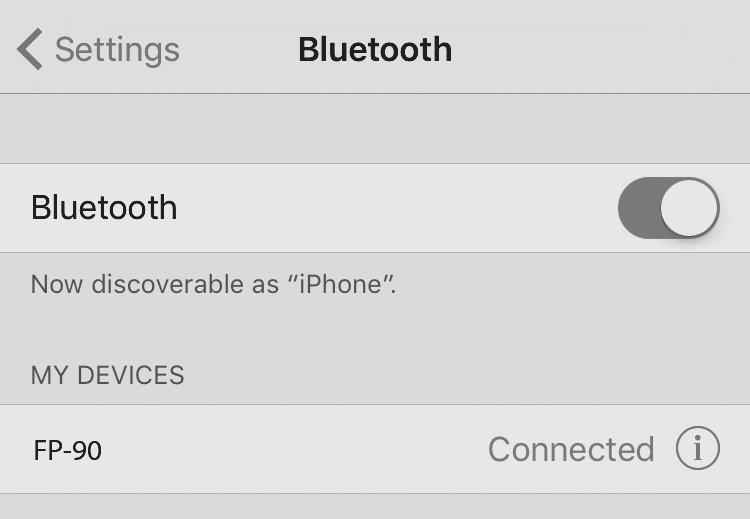Click the gray area below the FP-90 row

pyautogui.click(x=375, y=507)
